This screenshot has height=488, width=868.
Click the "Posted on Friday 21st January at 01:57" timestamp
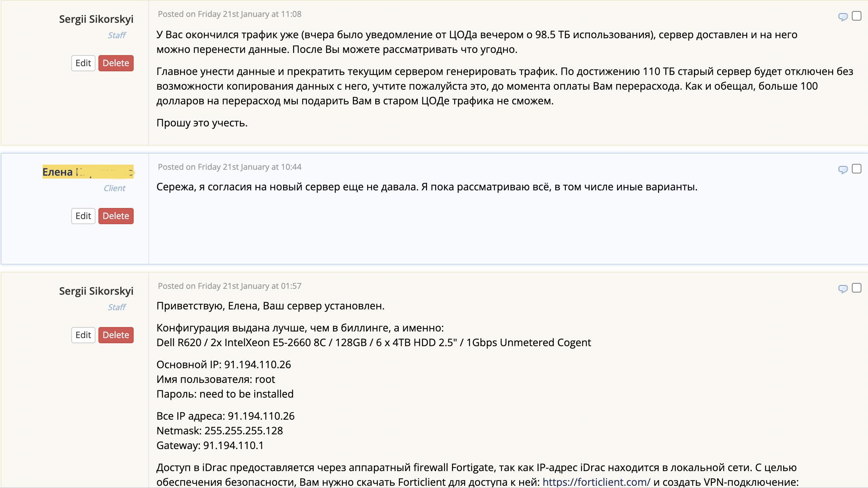pyautogui.click(x=229, y=286)
